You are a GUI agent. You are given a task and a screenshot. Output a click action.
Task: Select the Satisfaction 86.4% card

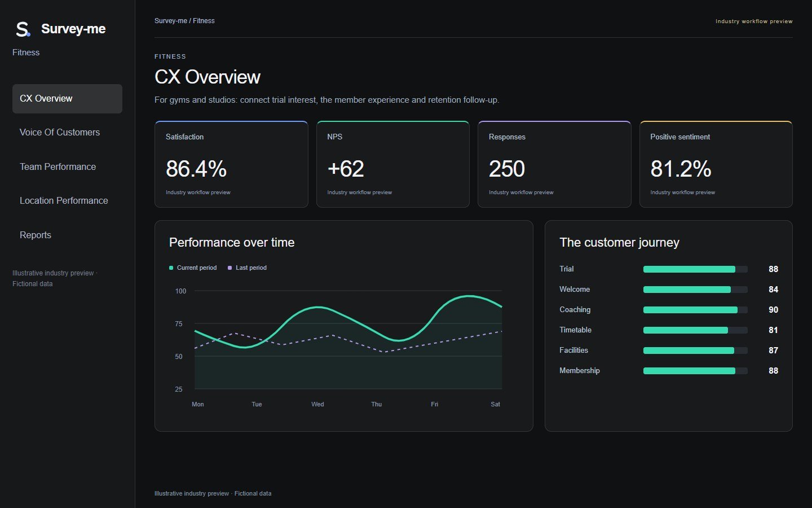[x=231, y=164]
